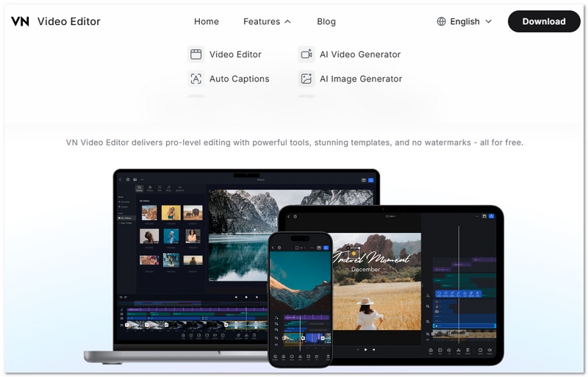This screenshot has height=377, width=588.
Task: Open AI Video Generator feature link
Action: pos(360,54)
